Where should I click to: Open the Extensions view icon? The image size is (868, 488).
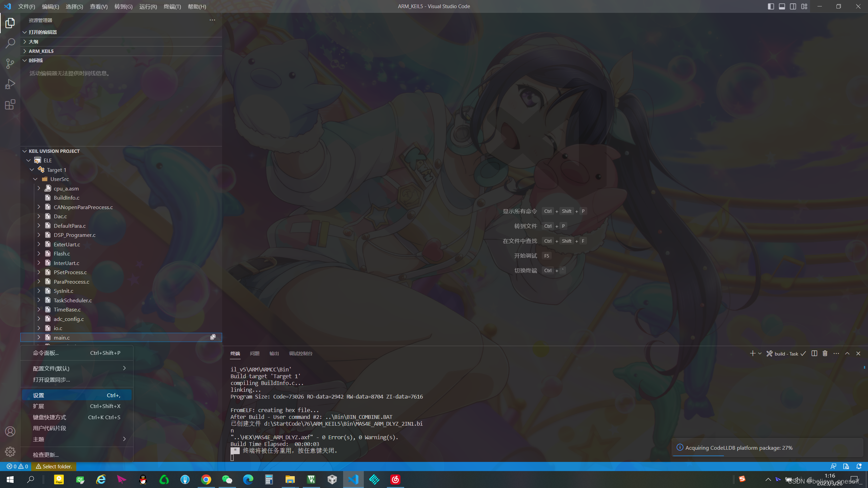tap(10, 104)
